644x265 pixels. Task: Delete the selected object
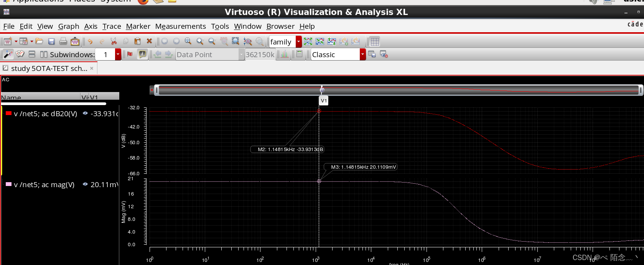pyautogui.click(x=149, y=41)
